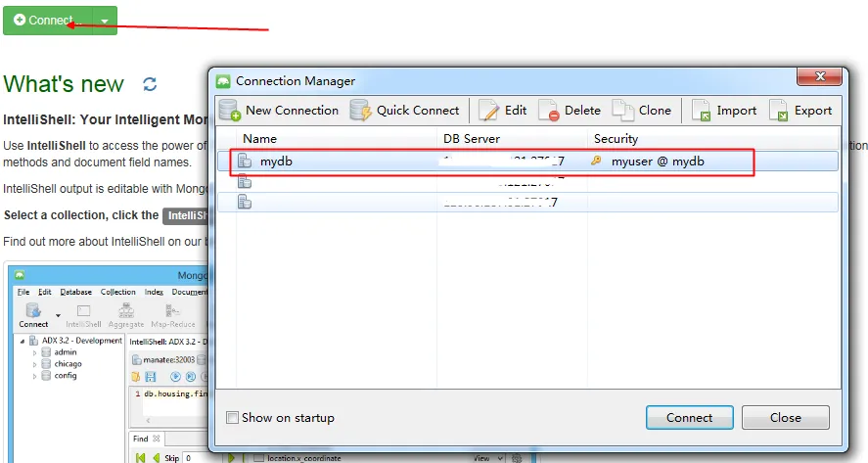The width and height of the screenshot is (868, 463).
Task: Click manatee:32003 connection label in IntelliShell
Action: [168, 360]
